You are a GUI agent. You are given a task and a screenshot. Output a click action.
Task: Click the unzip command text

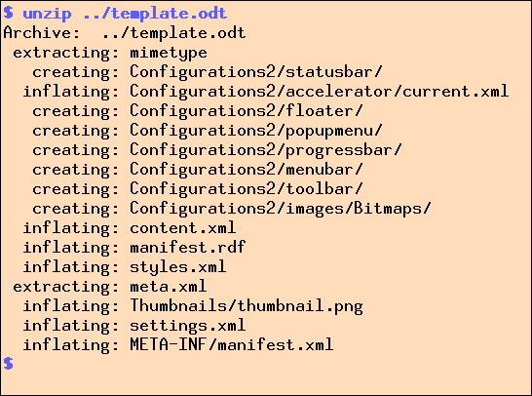coord(47,15)
